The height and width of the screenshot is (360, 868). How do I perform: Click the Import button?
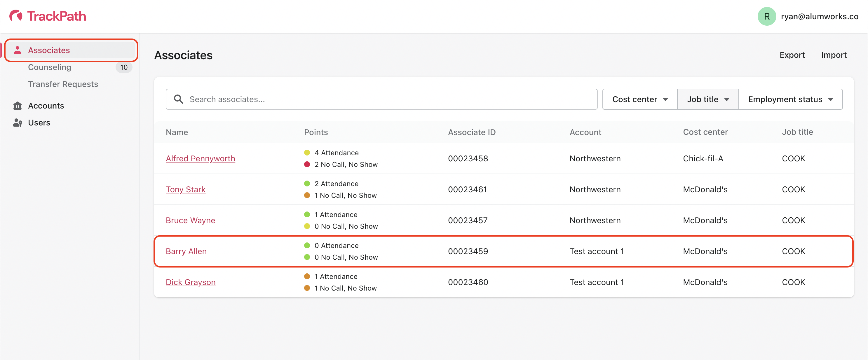tap(834, 55)
